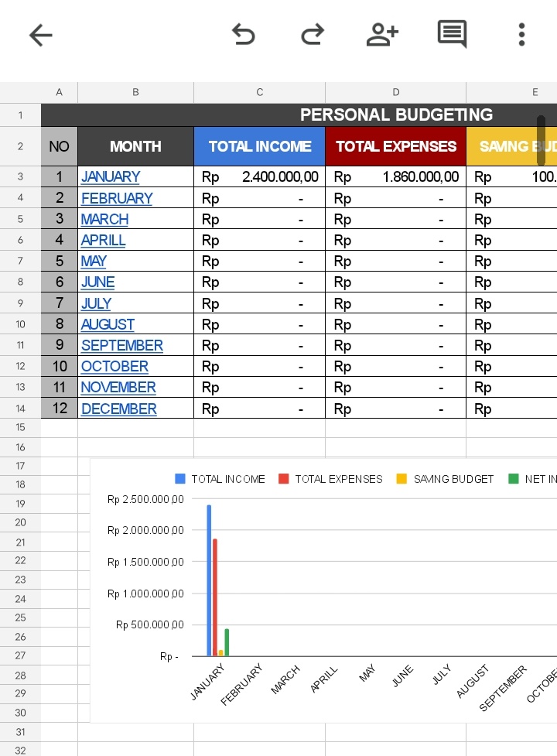Click the green NET INCOME legend swatch
Viewport: 557px width, 756px height.
514,478
